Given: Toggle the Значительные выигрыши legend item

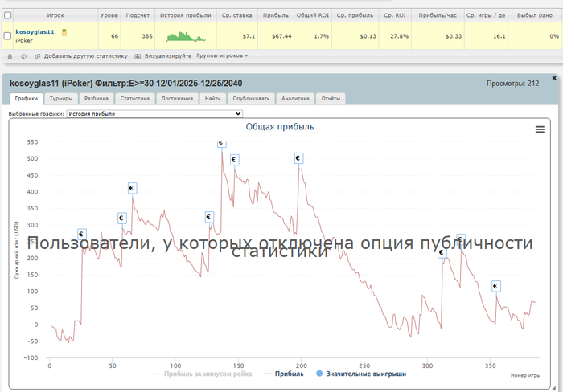Looking at the screenshot, I should [x=361, y=374].
